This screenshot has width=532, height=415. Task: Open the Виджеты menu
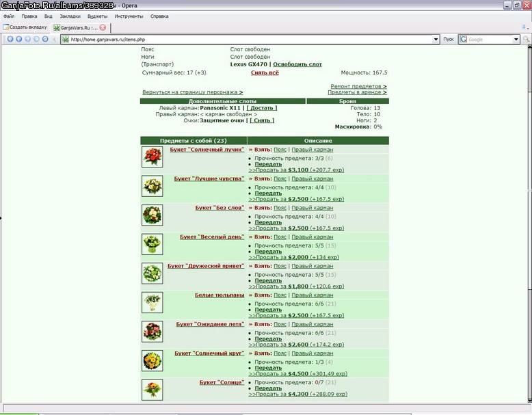point(97,16)
